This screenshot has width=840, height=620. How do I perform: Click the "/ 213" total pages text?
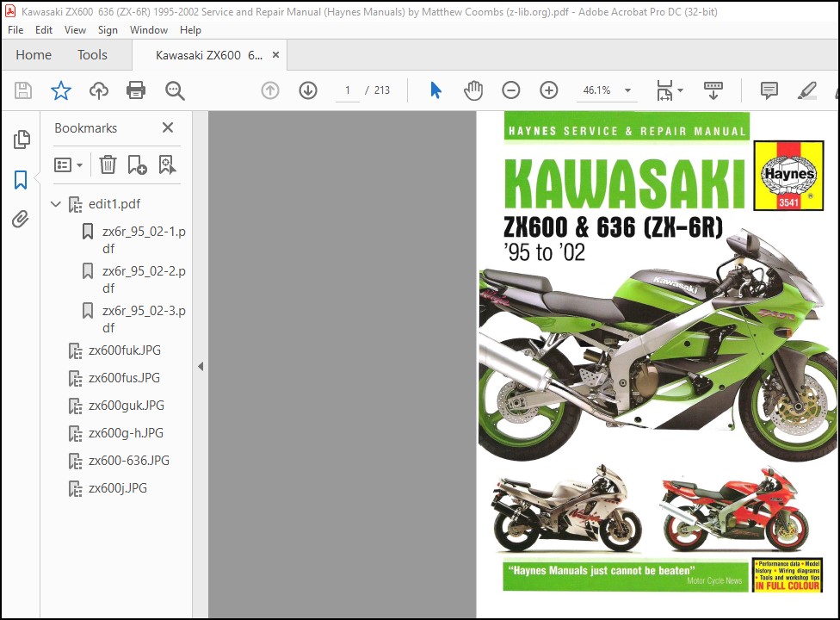click(x=378, y=90)
